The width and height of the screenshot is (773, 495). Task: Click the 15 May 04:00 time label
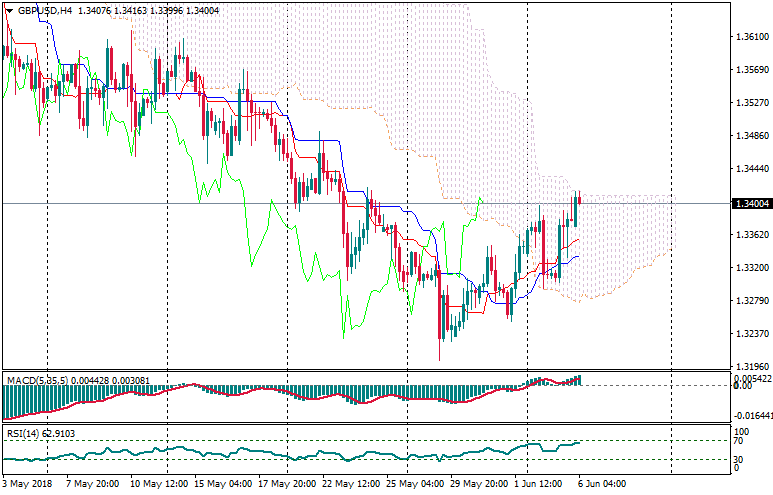pos(222,483)
